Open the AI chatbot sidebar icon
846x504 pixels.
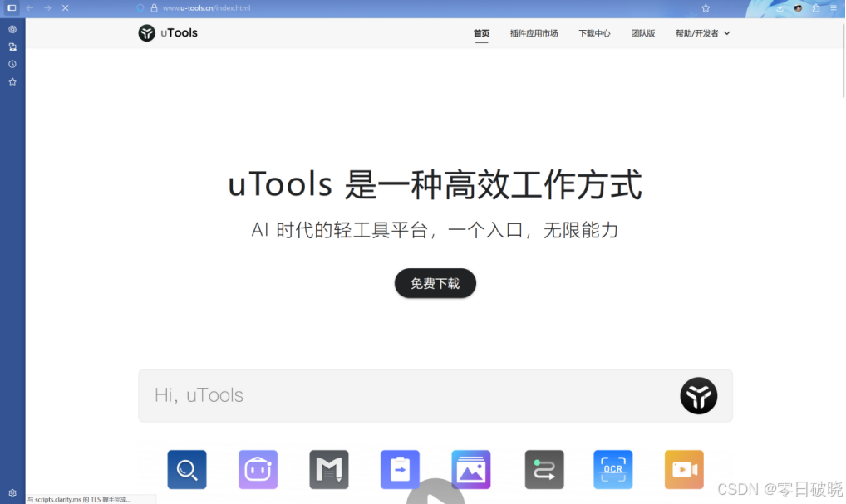[12, 29]
